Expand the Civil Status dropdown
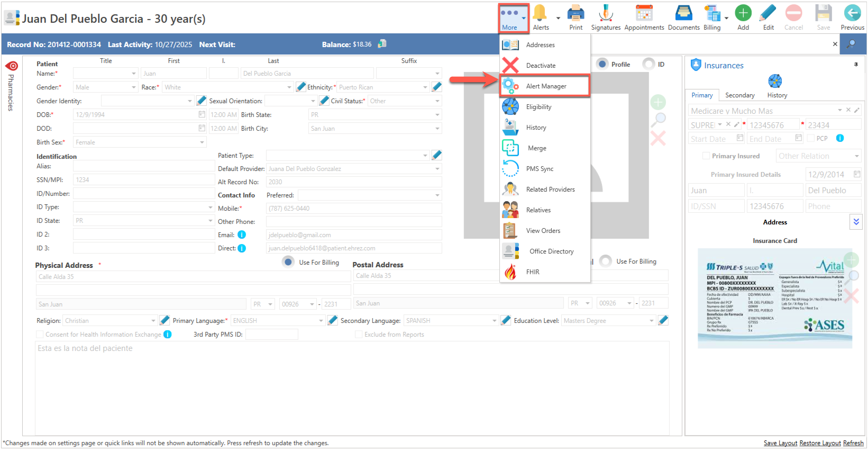 click(437, 101)
